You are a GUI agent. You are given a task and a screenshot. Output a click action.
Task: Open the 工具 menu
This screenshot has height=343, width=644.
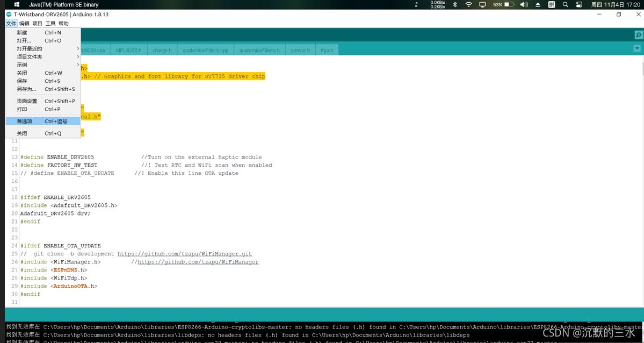(50, 24)
